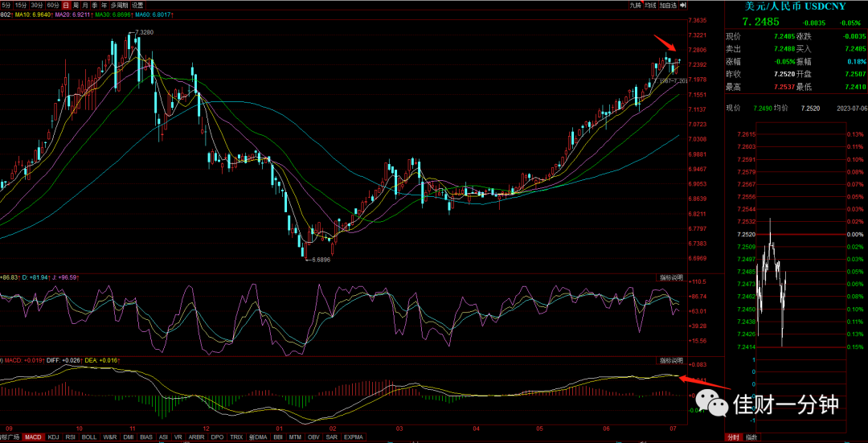Select the DPO indicator tab
This screenshot has width=868, height=443.
click(x=218, y=437)
